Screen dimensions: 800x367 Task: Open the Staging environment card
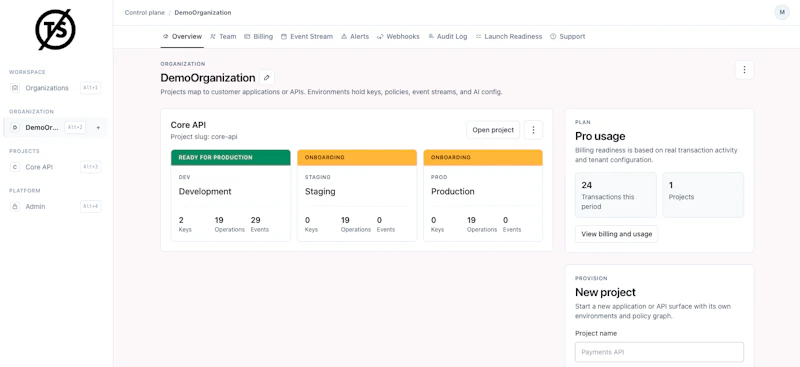pos(357,195)
